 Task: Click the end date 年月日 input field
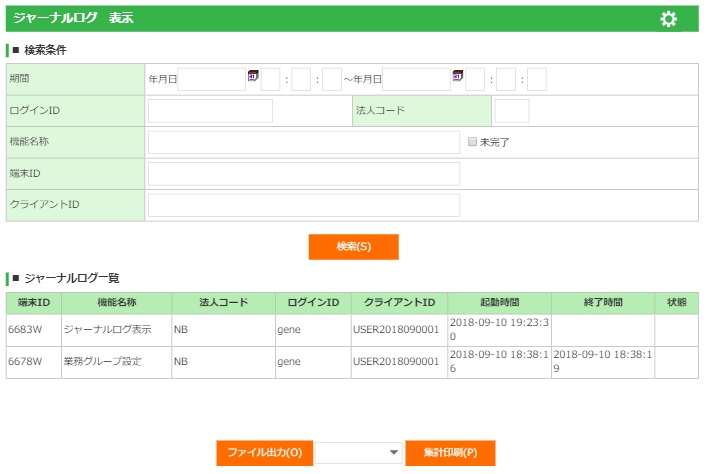[x=416, y=79]
